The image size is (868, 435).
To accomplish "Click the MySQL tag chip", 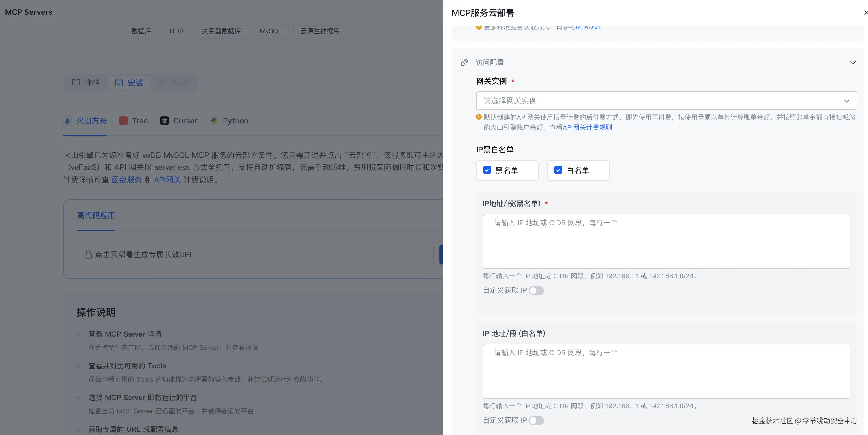I will tap(270, 31).
